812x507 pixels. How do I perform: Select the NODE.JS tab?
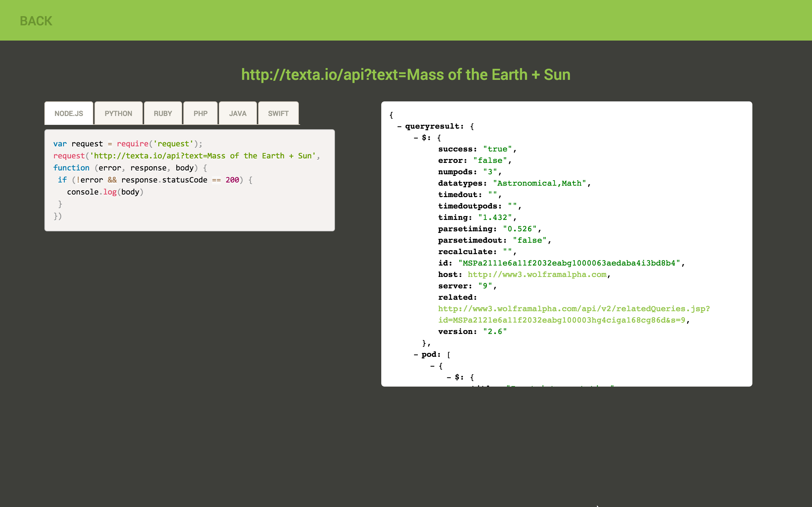pos(69,113)
